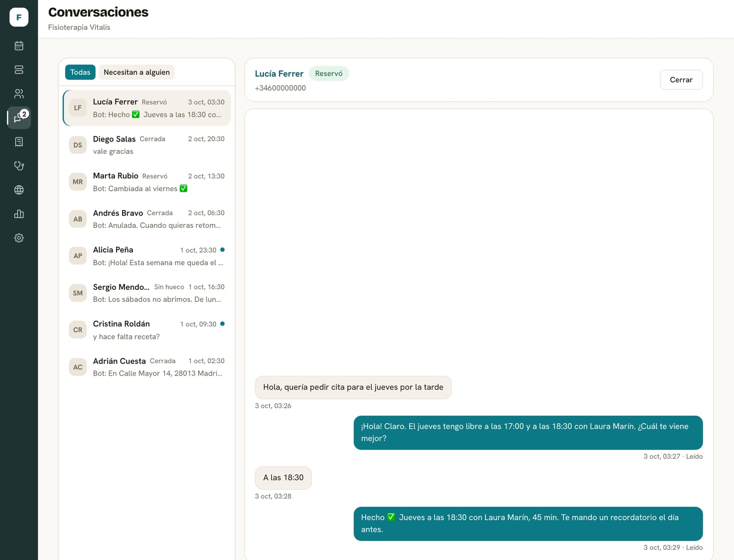Viewport: 734px width, 560px height.
Task: Click the unread dot on Cristina Roldán
Action: (222, 324)
